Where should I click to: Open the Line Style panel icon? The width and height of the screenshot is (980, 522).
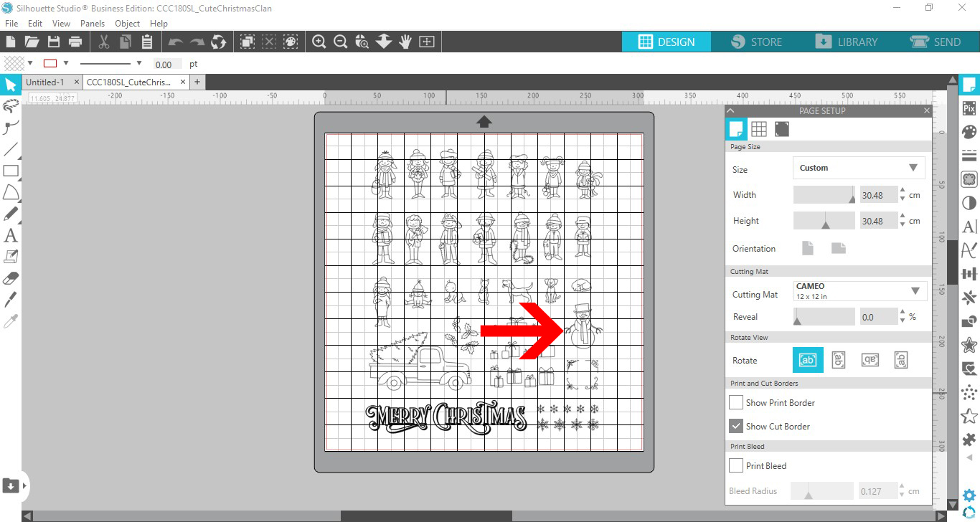[x=969, y=156]
